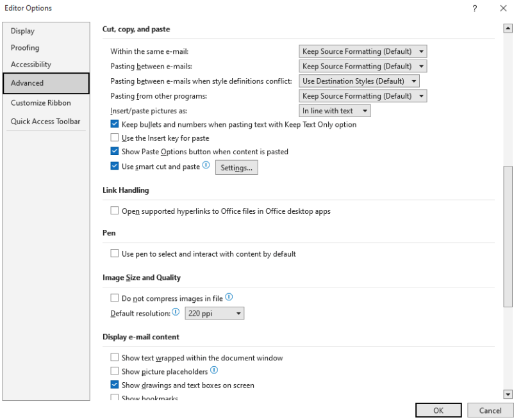Image resolution: width=514 pixels, height=420 pixels.
Task: Enable Use pen to select and interact
Action: (114, 254)
